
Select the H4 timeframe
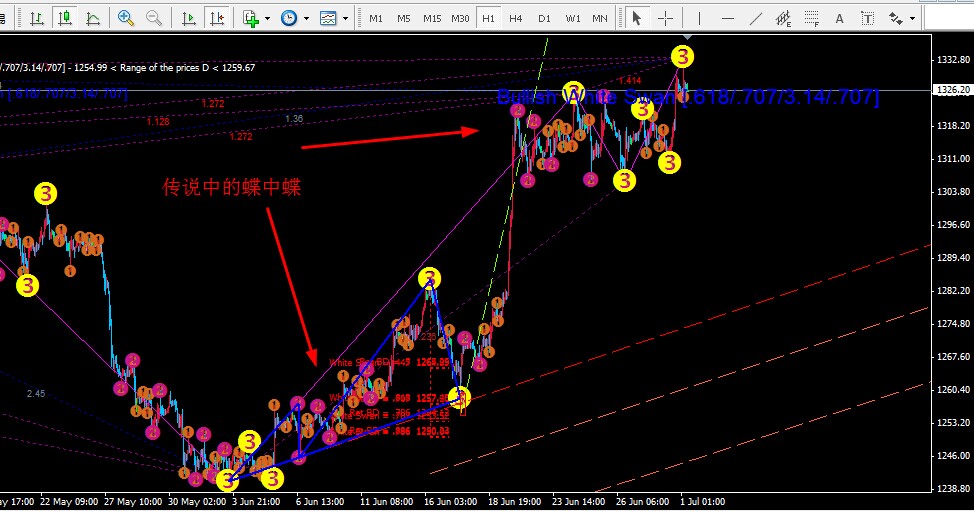coord(516,19)
